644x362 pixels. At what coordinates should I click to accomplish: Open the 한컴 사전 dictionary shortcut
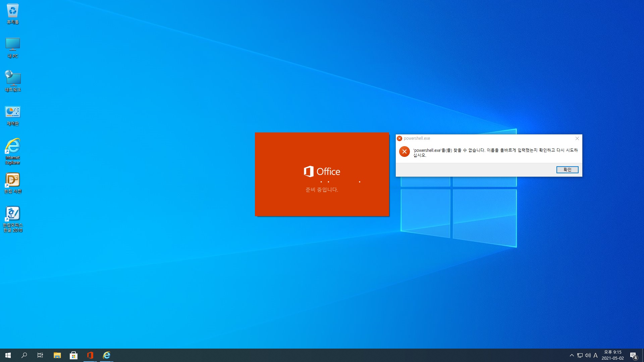pyautogui.click(x=13, y=183)
